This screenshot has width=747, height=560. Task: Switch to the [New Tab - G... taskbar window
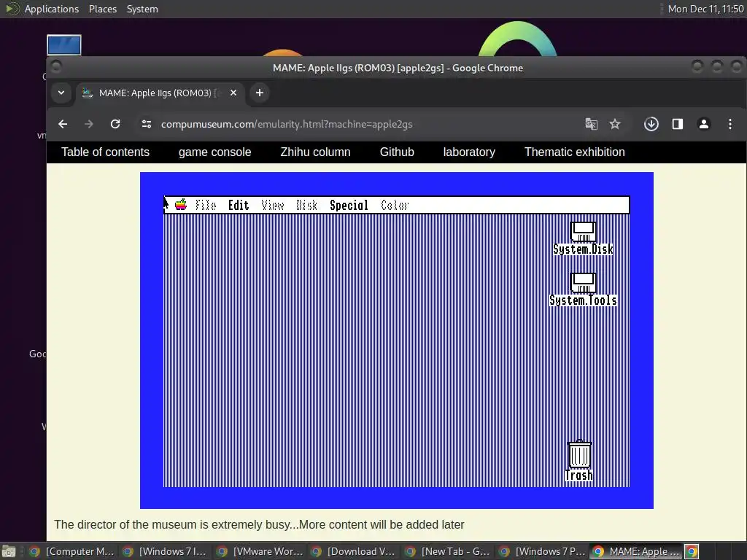447,551
